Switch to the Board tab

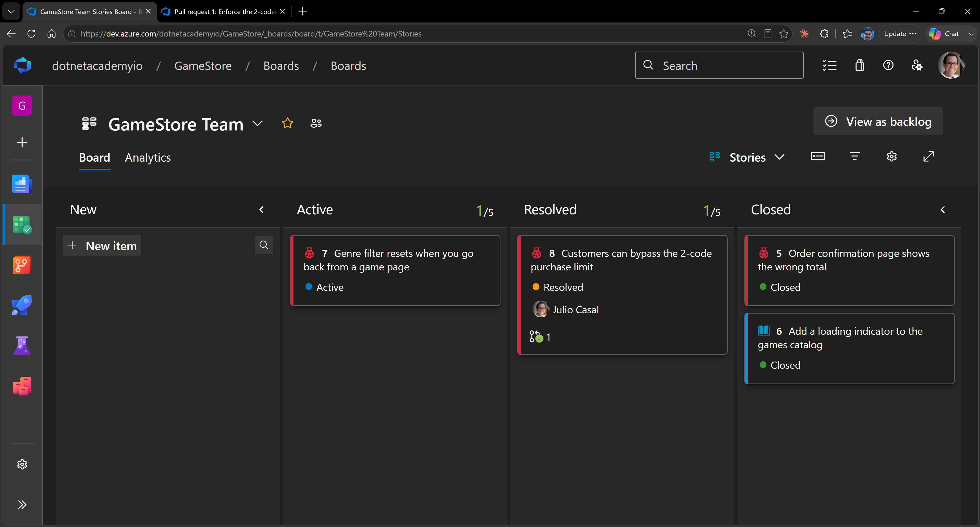tap(95, 158)
